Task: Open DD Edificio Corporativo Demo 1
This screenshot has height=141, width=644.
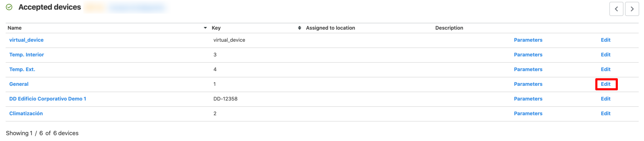Action: coord(48,99)
